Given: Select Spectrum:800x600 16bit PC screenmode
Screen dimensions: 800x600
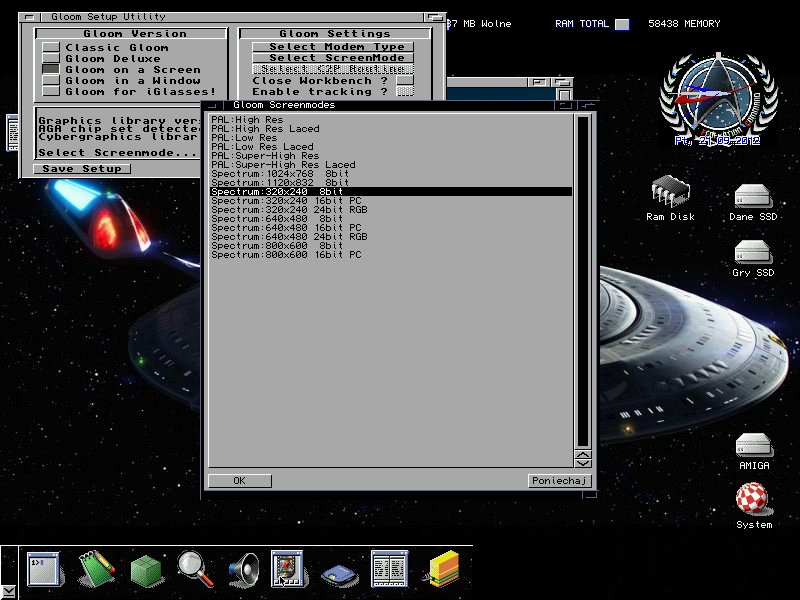Looking at the screenshot, I should 391,255.
